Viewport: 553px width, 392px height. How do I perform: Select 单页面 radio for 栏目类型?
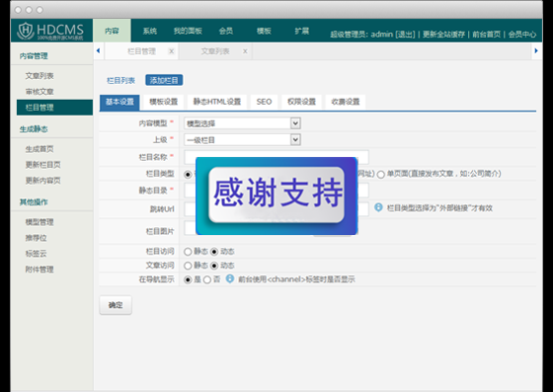coord(380,174)
